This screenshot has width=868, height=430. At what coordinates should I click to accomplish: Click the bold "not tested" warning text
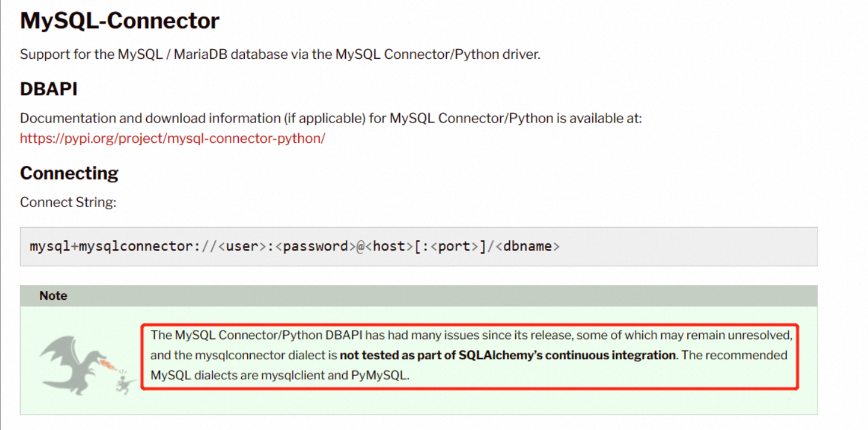507,356
